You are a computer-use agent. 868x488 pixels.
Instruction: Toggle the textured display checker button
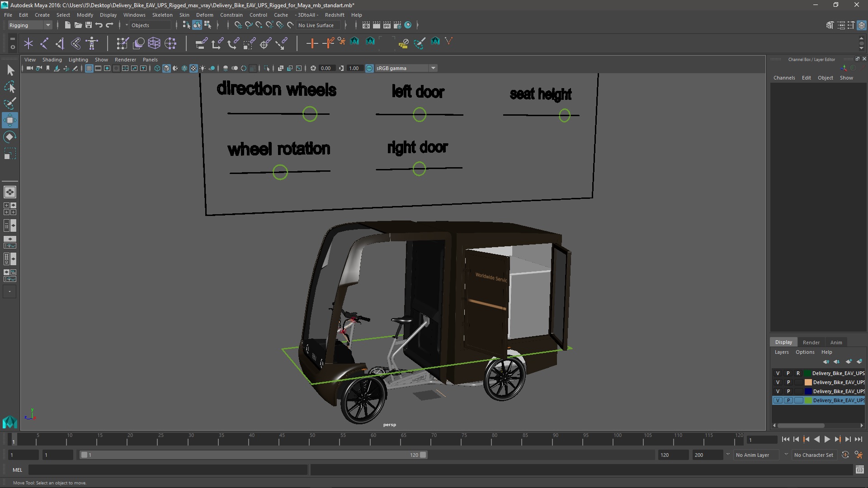click(x=193, y=68)
